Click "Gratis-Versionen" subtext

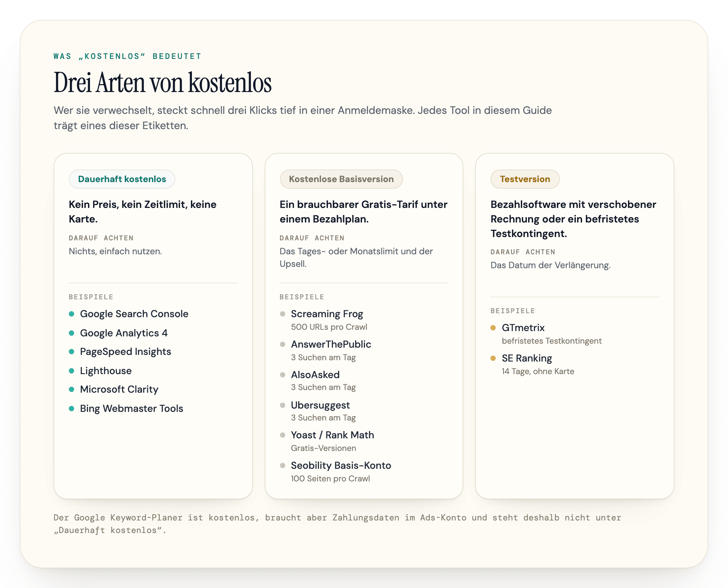[x=323, y=448]
